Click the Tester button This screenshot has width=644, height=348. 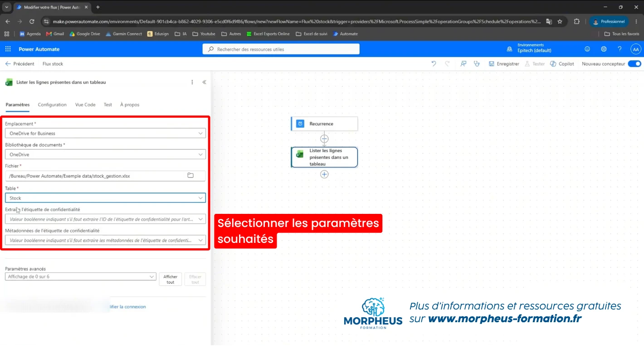(535, 64)
